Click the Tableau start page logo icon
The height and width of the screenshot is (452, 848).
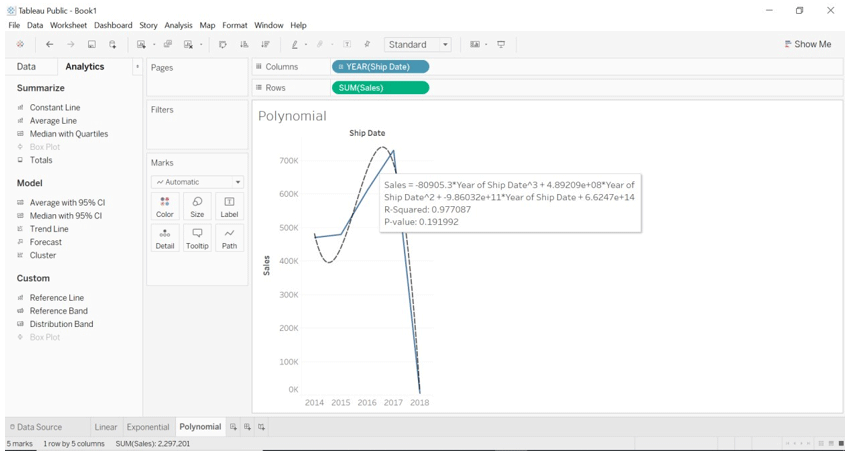click(x=20, y=44)
